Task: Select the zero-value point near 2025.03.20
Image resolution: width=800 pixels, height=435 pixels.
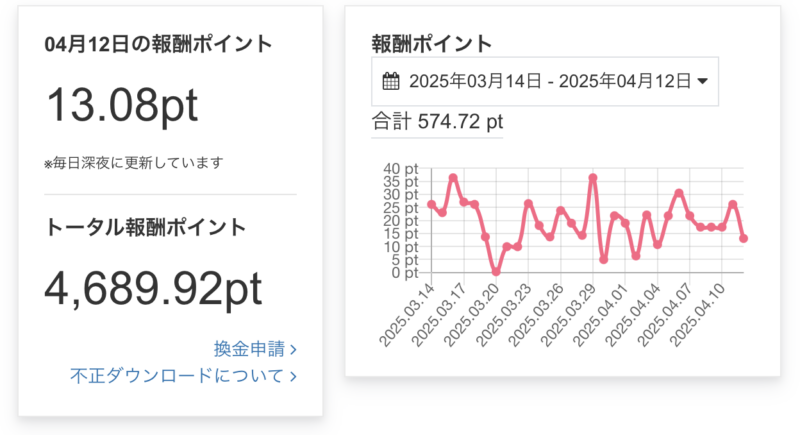Action: coord(496,272)
